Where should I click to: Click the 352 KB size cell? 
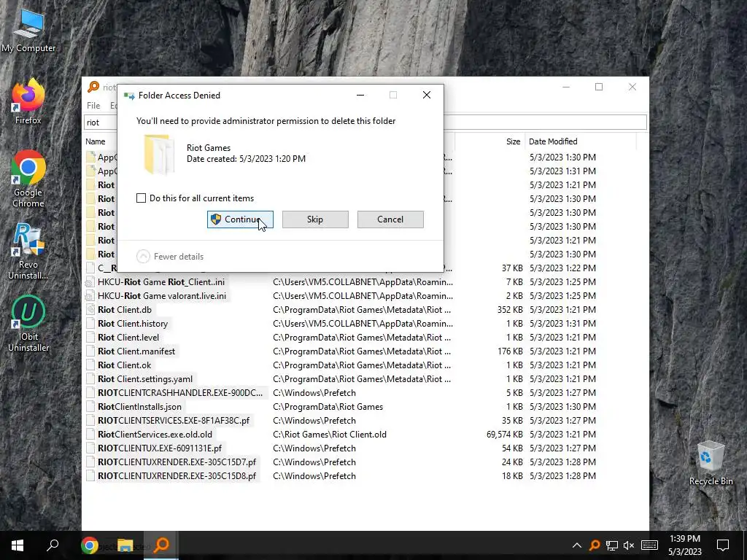(510, 309)
